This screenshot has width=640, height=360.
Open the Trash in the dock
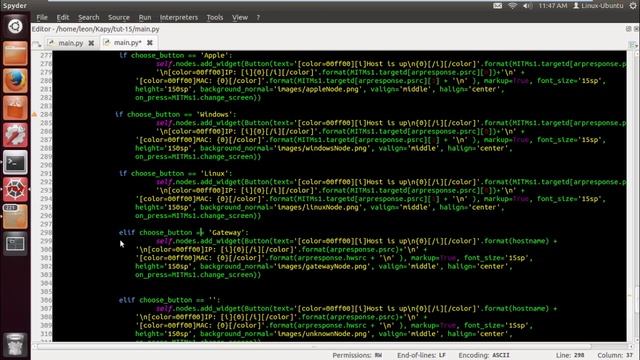[x=15, y=344]
